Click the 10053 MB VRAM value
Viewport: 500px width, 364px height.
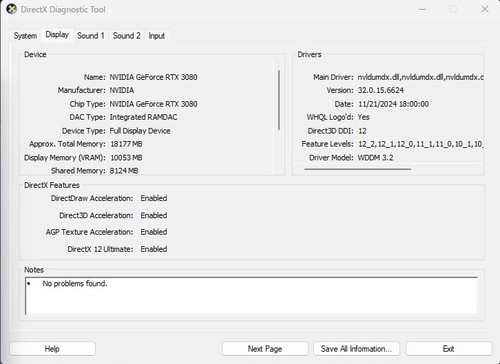[x=126, y=158]
